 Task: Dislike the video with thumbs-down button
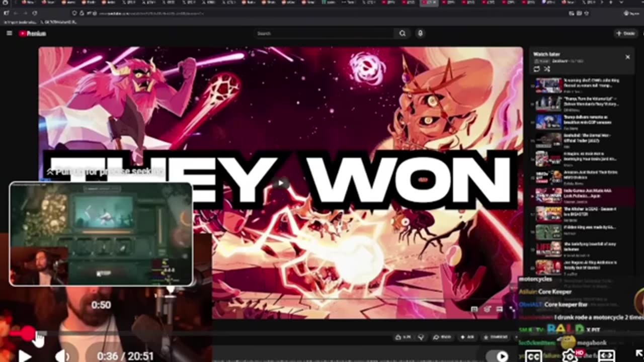[422, 337]
